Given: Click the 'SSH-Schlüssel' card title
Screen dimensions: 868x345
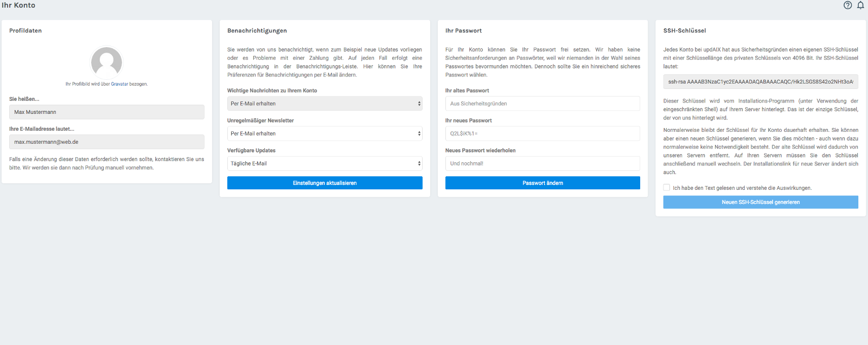Looking at the screenshot, I should (x=685, y=31).
